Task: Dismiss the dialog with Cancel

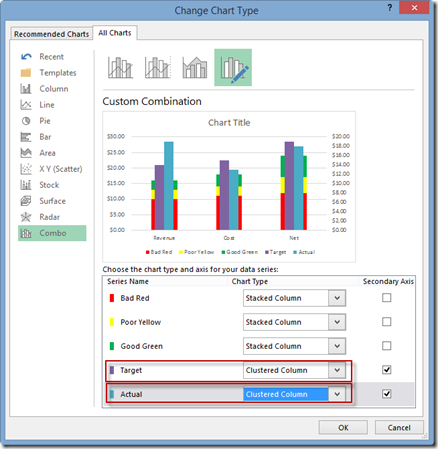Action: click(399, 427)
